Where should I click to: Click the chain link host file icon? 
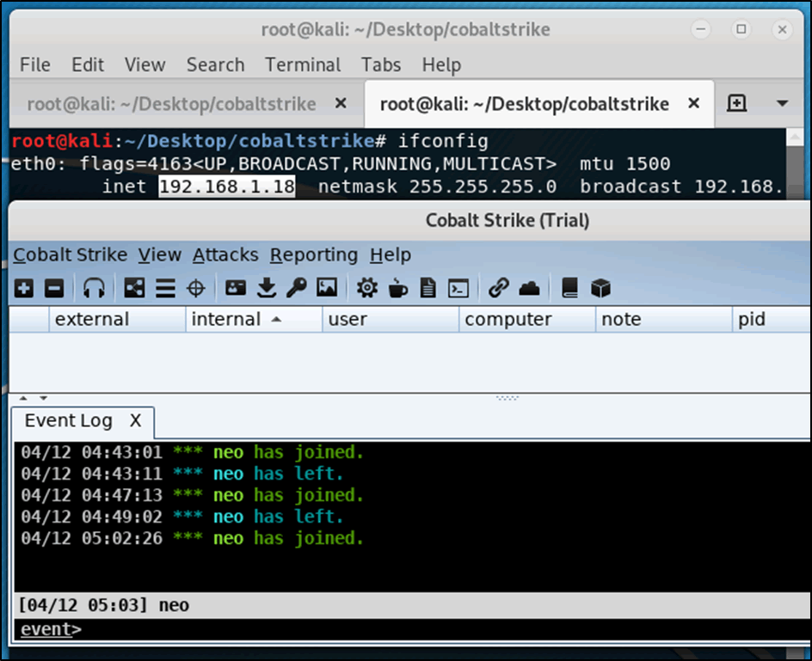[498, 288]
